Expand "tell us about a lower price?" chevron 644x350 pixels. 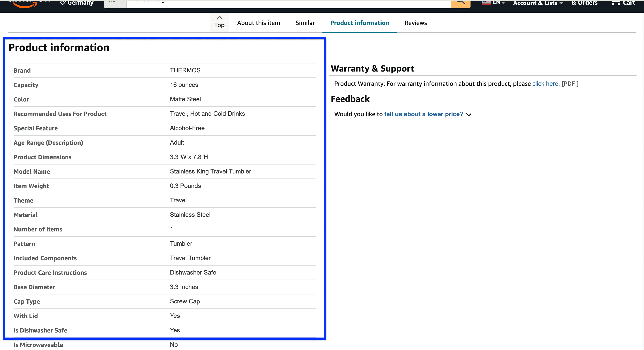pyautogui.click(x=469, y=115)
